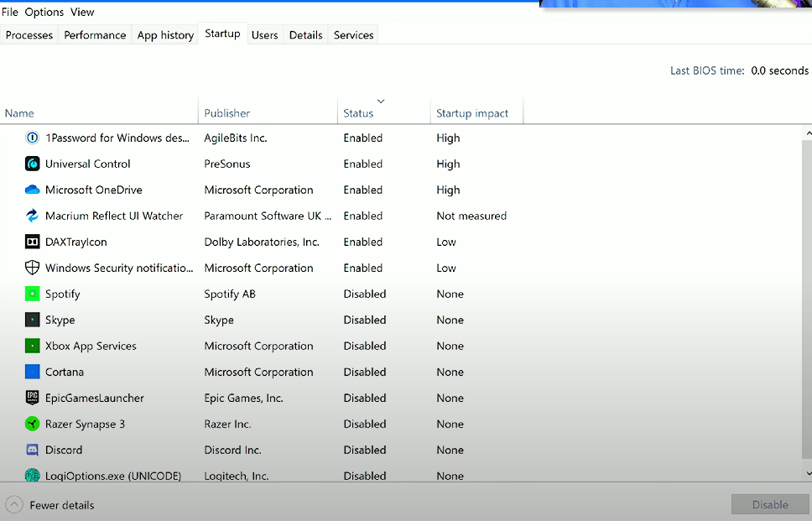The width and height of the screenshot is (812, 521).
Task: Select the Spotify name text
Action: coord(63,294)
